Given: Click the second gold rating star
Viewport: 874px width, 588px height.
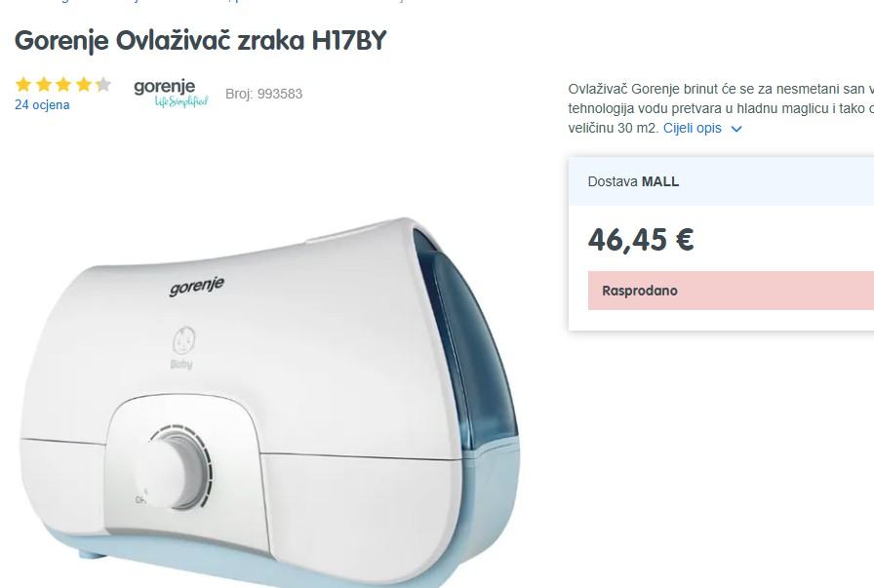Looking at the screenshot, I should [44, 85].
